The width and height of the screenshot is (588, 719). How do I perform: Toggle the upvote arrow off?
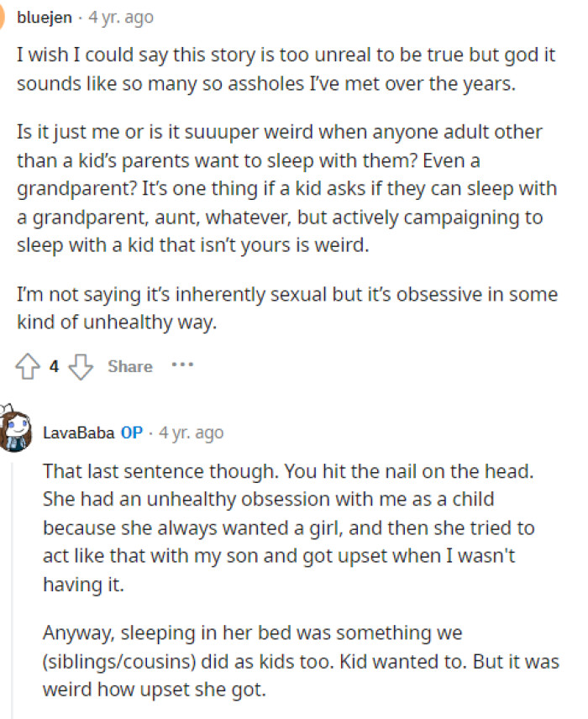tap(27, 365)
